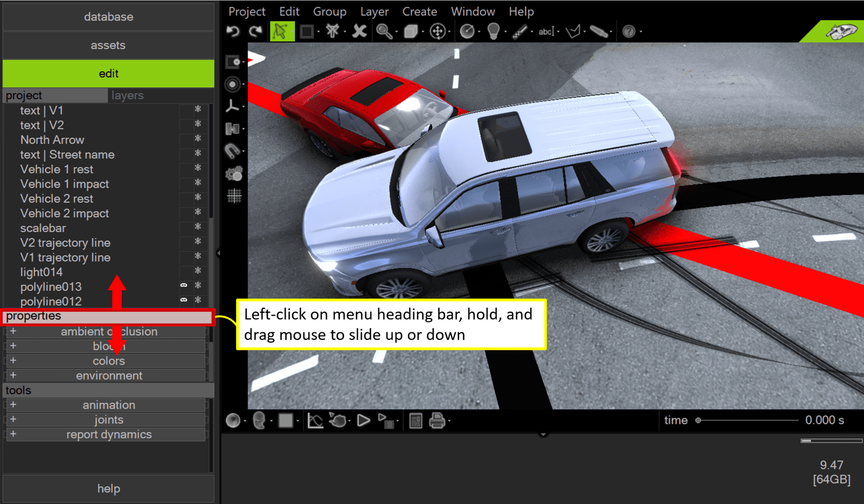Open the magnifier zoom tool

coord(384,31)
